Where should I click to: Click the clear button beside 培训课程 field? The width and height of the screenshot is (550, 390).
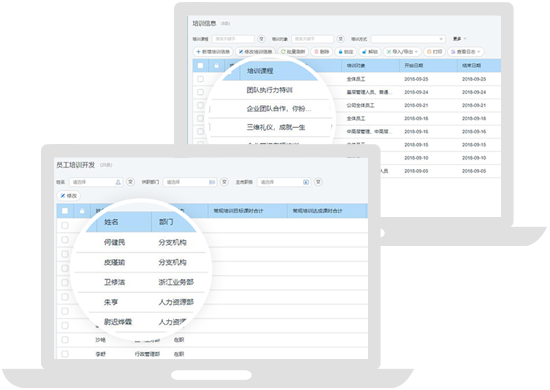(x=261, y=39)
